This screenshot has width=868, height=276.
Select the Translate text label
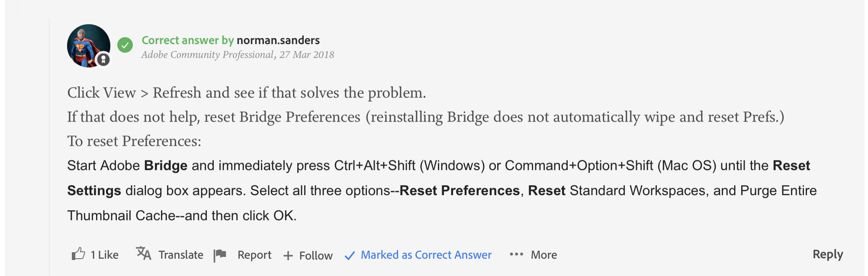click(x=181, y=255)
